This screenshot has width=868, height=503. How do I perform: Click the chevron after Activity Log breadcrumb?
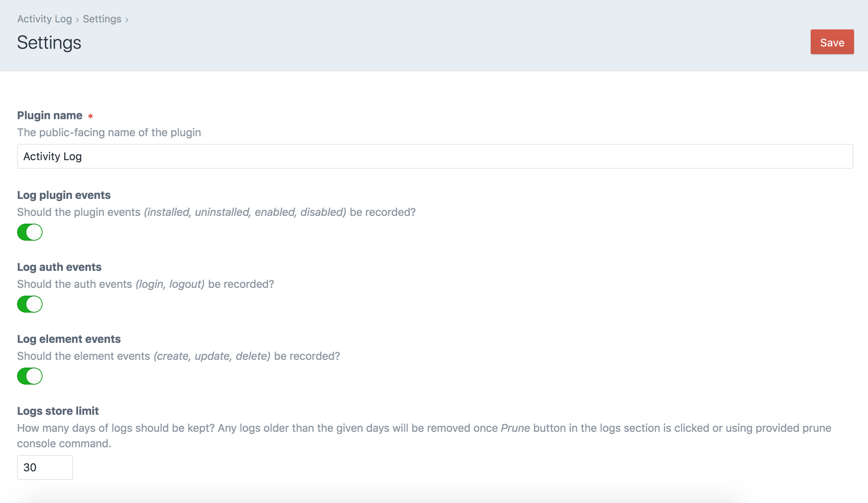pyautogui.click(x=77, y=20)
